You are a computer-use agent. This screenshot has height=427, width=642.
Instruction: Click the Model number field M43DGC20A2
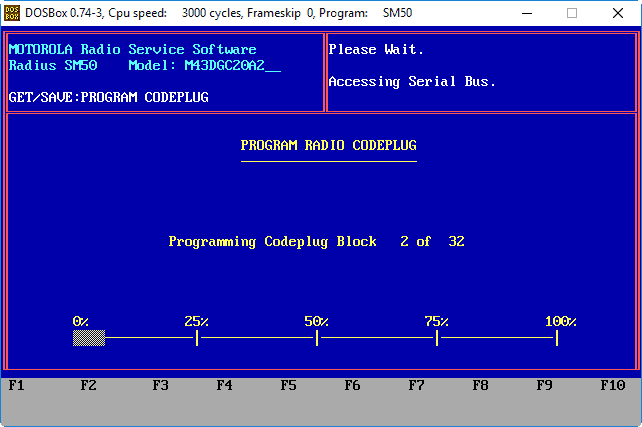pyautogui.click(x=232, y=65)
